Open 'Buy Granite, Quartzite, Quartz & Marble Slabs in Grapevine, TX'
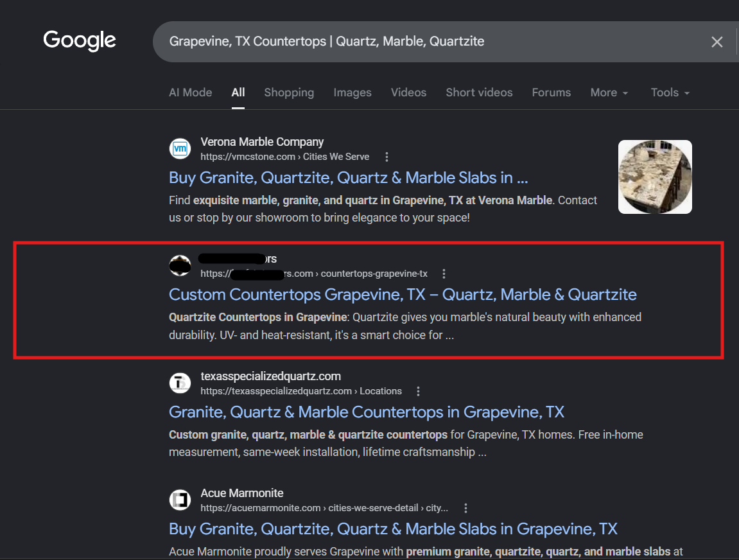 (393, 529)
